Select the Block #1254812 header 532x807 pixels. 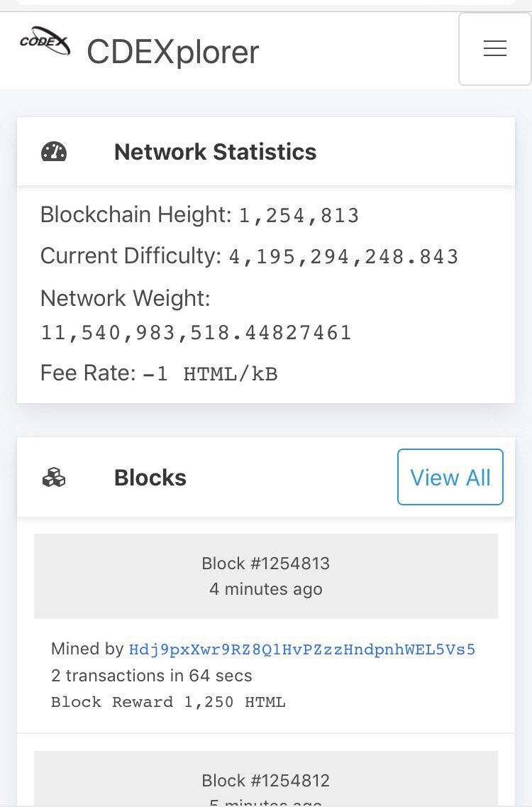point(265,780)
